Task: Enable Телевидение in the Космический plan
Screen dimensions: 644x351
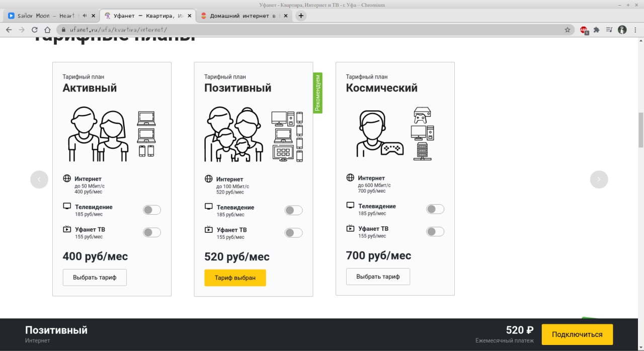Action: pos(435,209)
